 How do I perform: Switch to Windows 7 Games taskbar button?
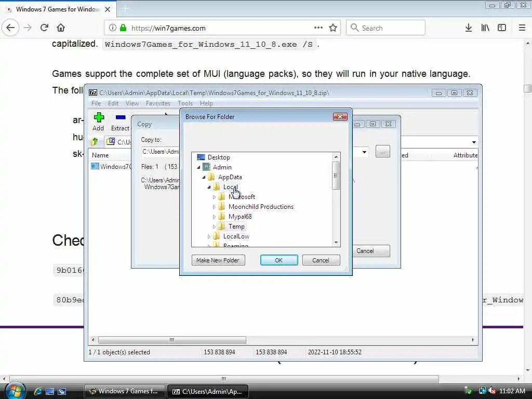[125, 391]
